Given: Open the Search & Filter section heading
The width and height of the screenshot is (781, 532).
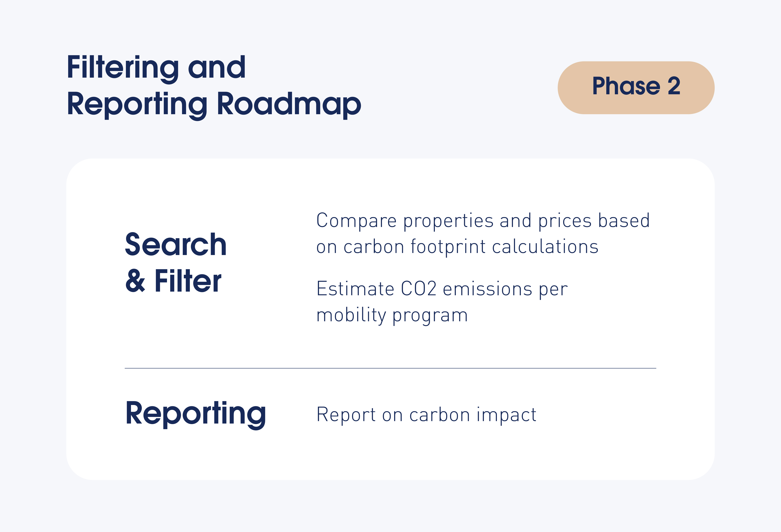Looking at the screenshot, I should click(176, 262).
